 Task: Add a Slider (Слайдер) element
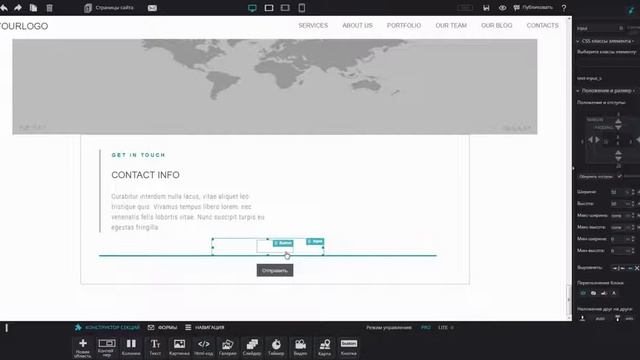pyautogui.click(x=252, y=348)
